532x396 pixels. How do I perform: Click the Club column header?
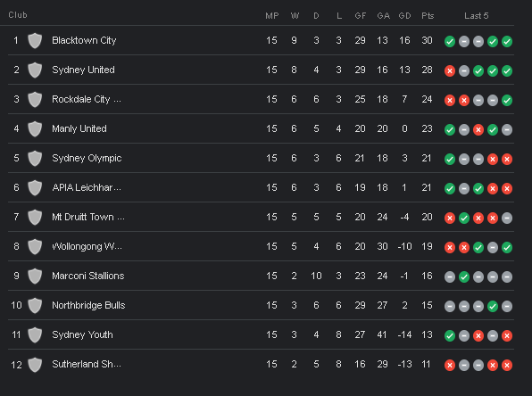[18, 15]
